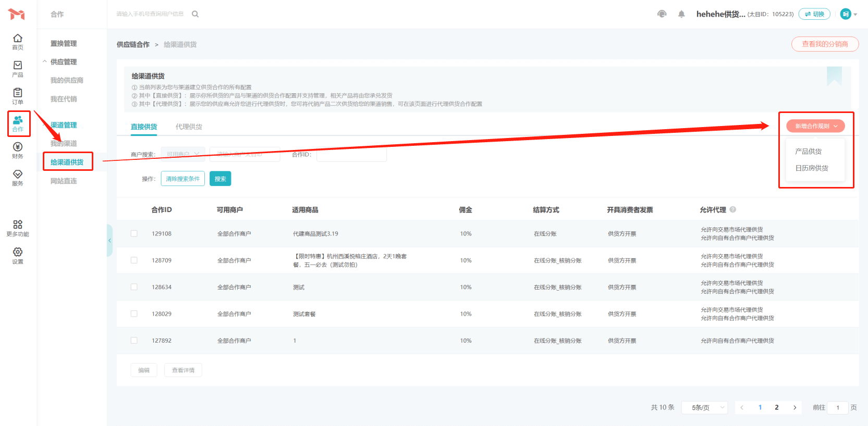Open 置换管理 in the side menu

click(64, 43)
